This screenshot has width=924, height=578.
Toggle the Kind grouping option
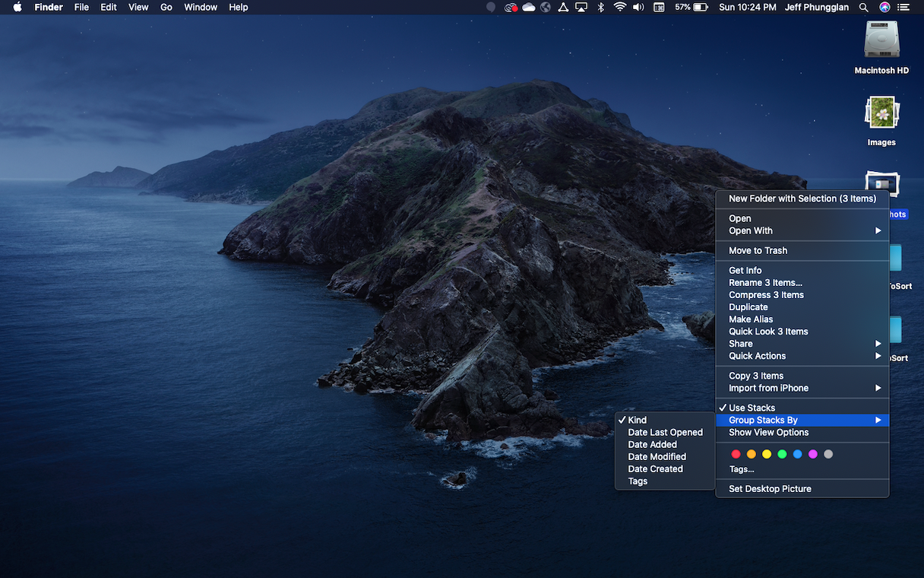pyautogui.click(x=637, y=419)
